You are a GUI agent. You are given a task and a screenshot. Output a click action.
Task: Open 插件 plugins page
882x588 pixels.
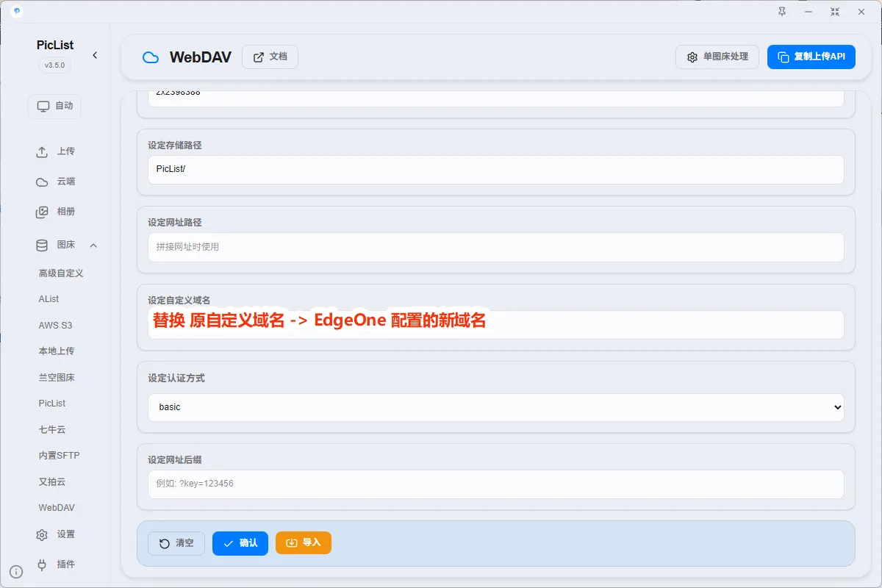click(55, 564)
